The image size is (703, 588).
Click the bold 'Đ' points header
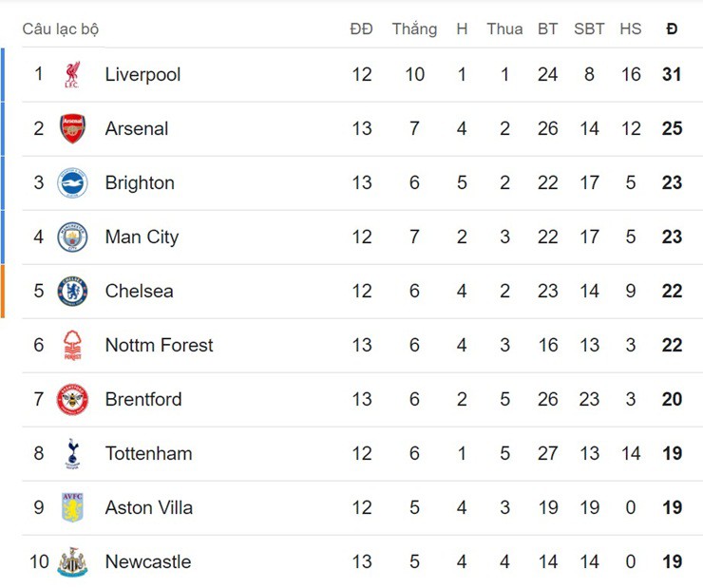(x=672, y=29)
